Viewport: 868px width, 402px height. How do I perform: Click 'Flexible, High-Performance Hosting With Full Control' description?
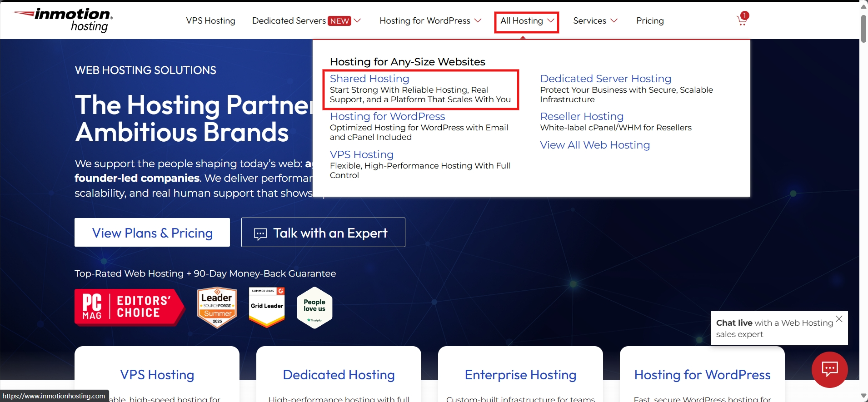[420, 170]
